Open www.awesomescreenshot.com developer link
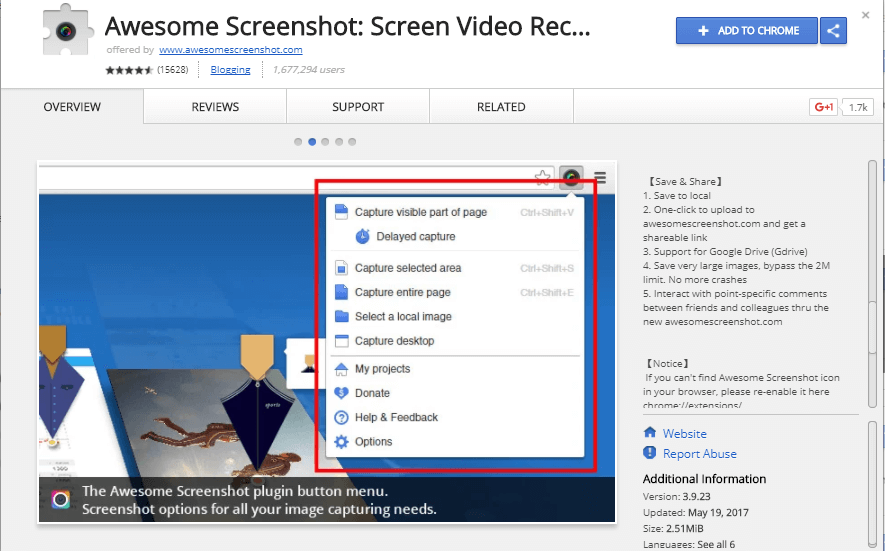Image resolution: width=885 pixels, height=551 pixels. [231, 50]
